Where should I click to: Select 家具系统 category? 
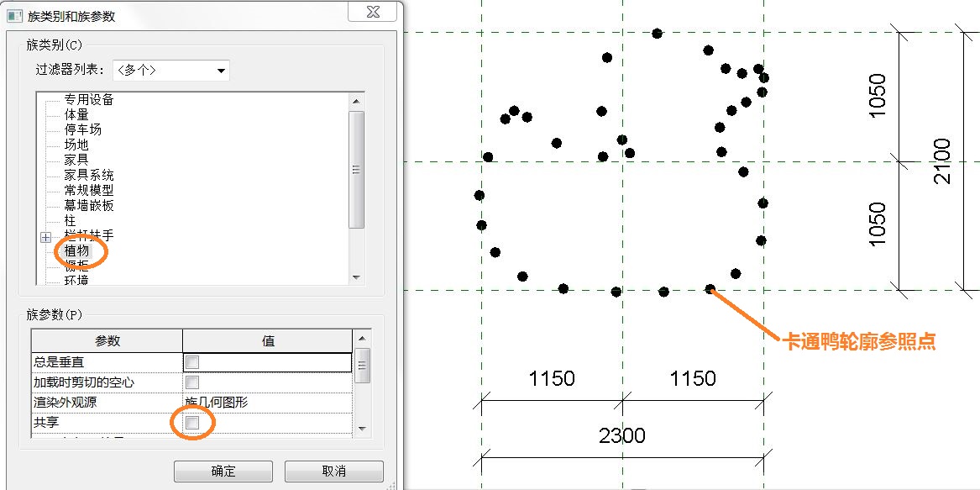click(89, 175)
